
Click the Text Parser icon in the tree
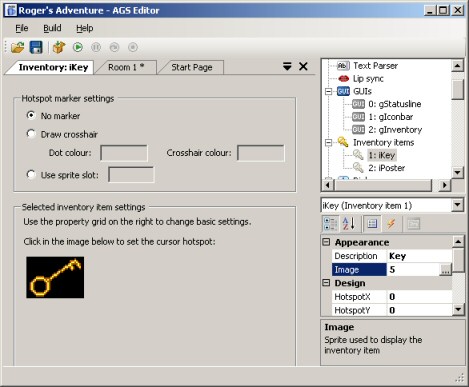[x=343, y=66]
